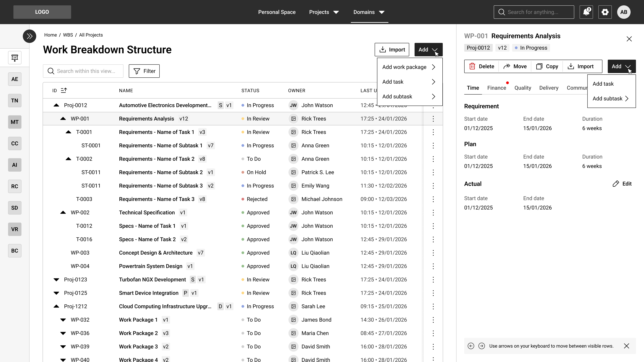Expand the WP-036 tree row
Image resolution: width=644 pixels, height=362 pixels.
click(63, 333)
